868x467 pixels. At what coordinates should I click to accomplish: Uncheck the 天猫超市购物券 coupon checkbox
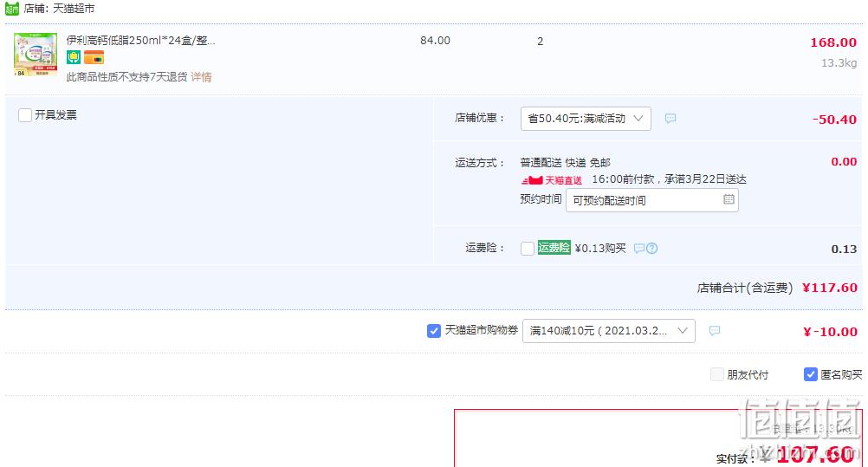pyautogui.click(x=434, y=331)
